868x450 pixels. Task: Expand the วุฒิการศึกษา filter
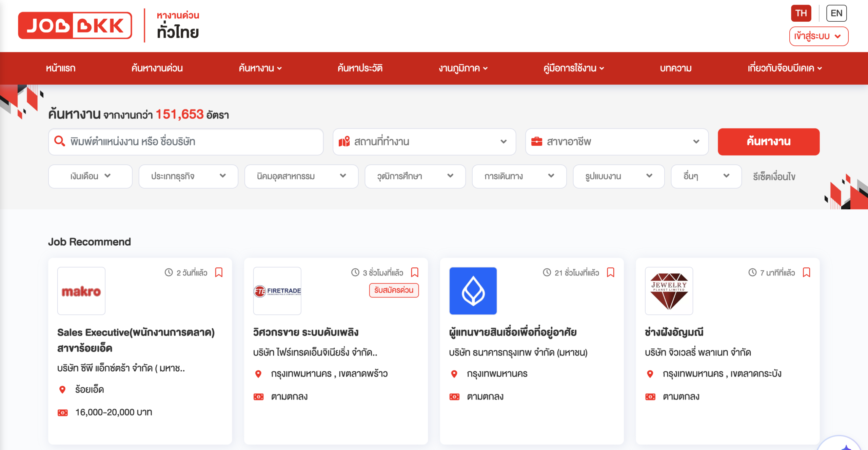(415, 176)
